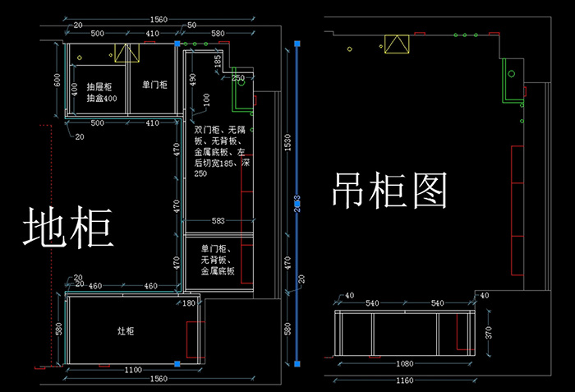Viewport: 575px width, 392px height.
Task: Select the 1160 overall dimension text
Action: [405, 380]
